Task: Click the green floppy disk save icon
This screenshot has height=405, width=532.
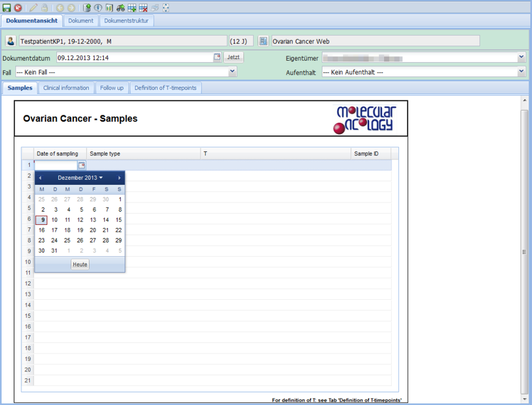Action: [x=7, y=8]
